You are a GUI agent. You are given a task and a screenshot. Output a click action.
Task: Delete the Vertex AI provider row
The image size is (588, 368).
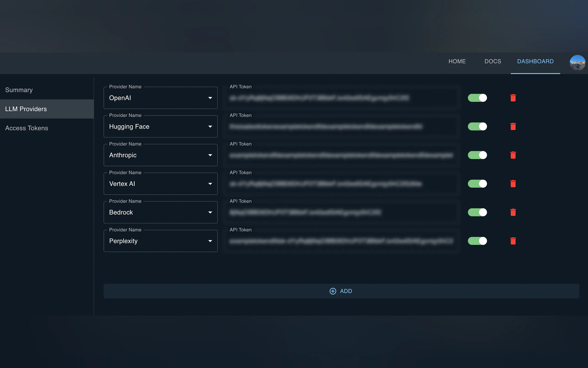point(513,184)
